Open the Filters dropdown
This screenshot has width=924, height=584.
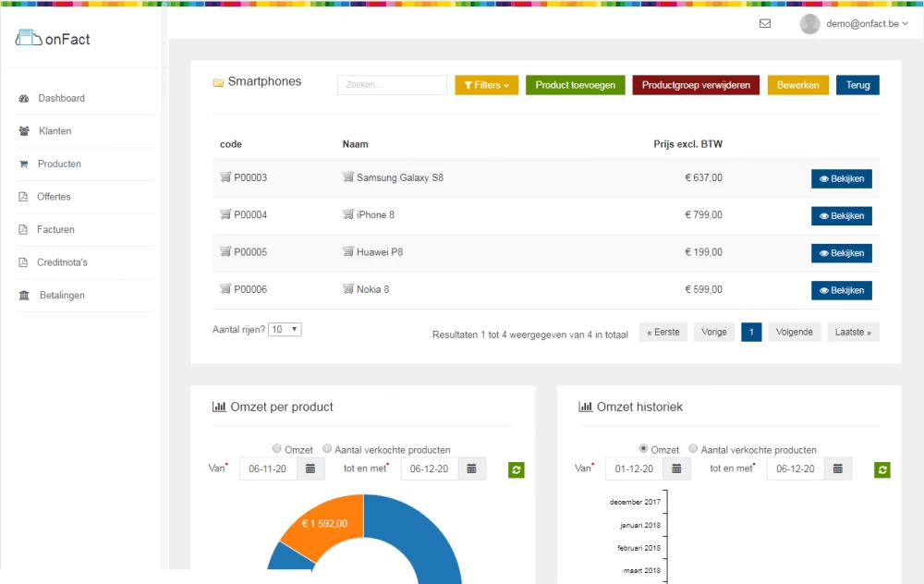[486, 85]
